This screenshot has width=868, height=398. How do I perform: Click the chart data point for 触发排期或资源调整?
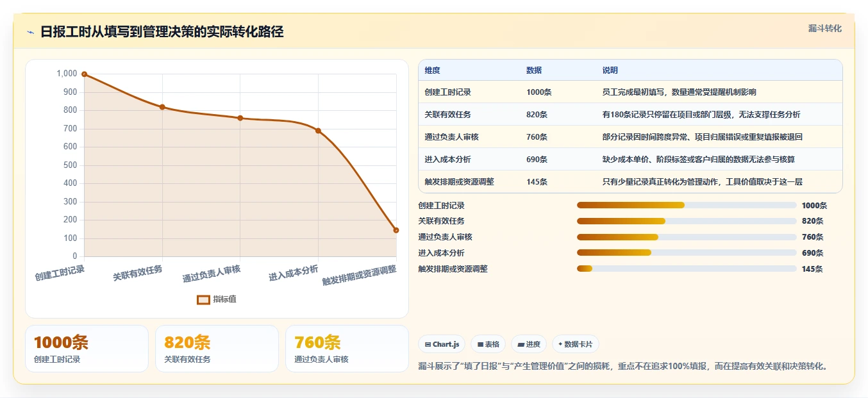point(396,230)
